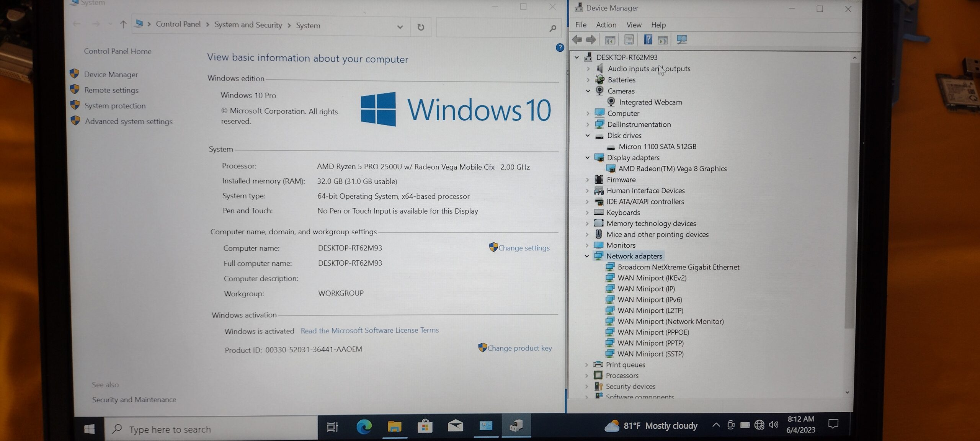The width and height of the screenshot is (980, 441).
Task: Click the Show/Hide Console Tree toolbar icon
Action: tap(610, 40)
